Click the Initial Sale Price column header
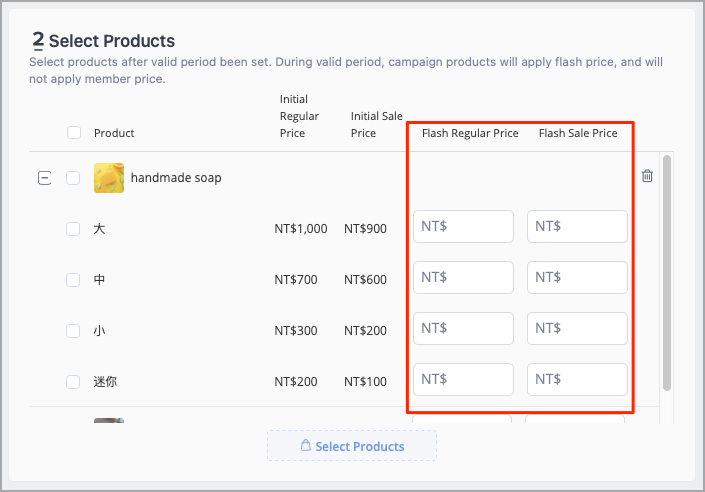 tap(376, 125)
